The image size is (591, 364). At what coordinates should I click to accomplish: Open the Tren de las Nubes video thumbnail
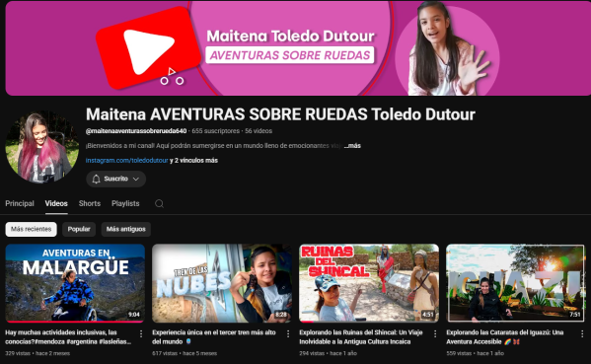(222, 283)
